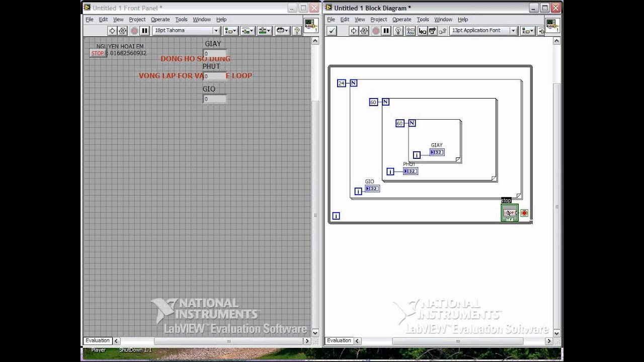Click Step Out button in Block Diagram
The image size is (644, 362).
(442, 31)
